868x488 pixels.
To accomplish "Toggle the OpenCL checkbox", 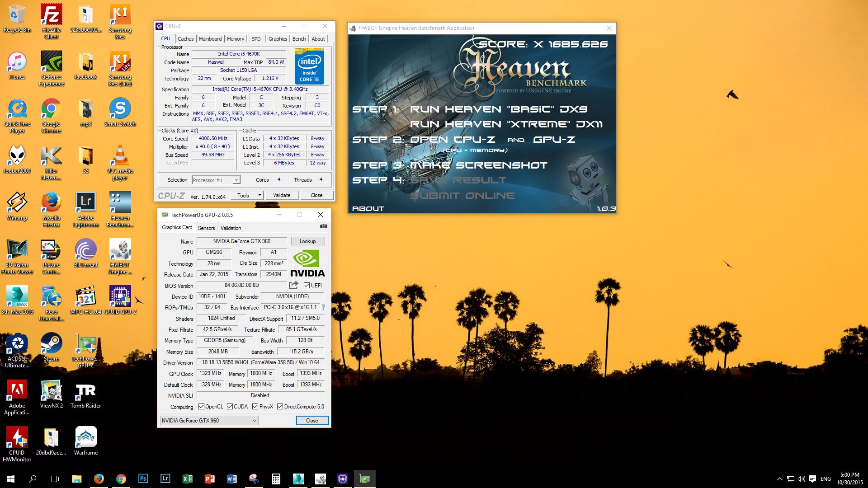I will click(x=202, y=407).
